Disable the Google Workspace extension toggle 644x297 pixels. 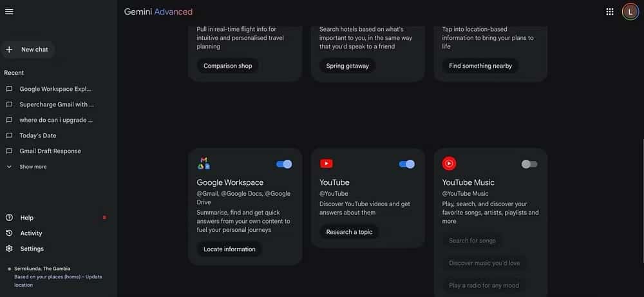(284, 164)
